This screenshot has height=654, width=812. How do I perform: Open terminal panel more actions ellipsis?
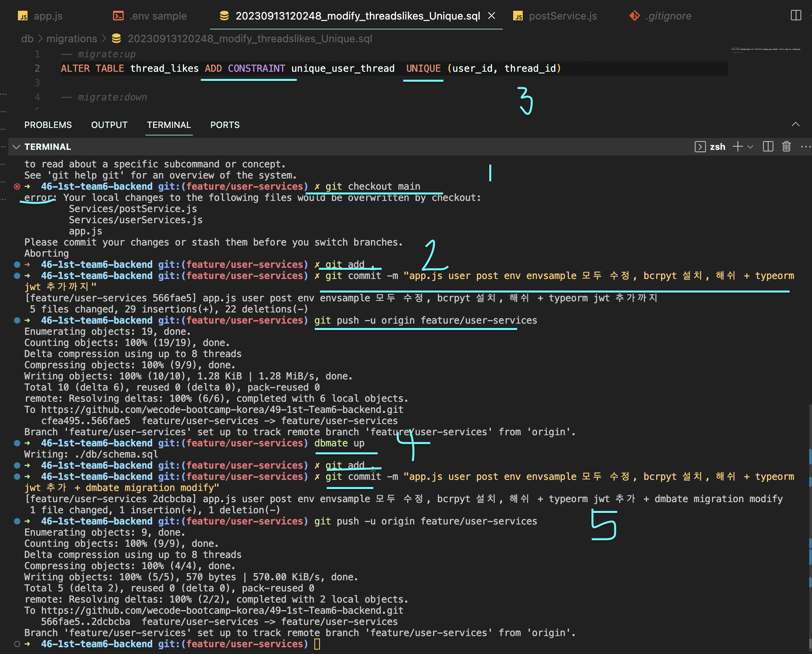coord(805,147)
